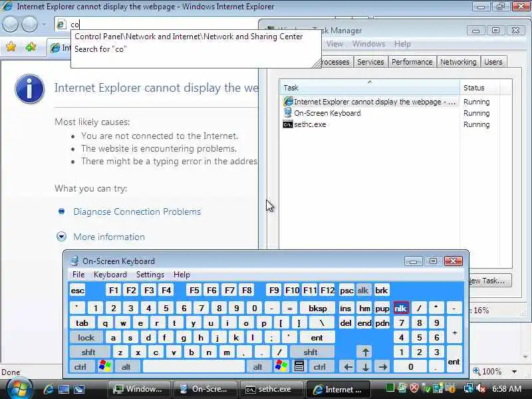Image resolution: width=532 pixels, height=399 pixels.
Task: Select Search for "co" suggestion
Action: 100,49
